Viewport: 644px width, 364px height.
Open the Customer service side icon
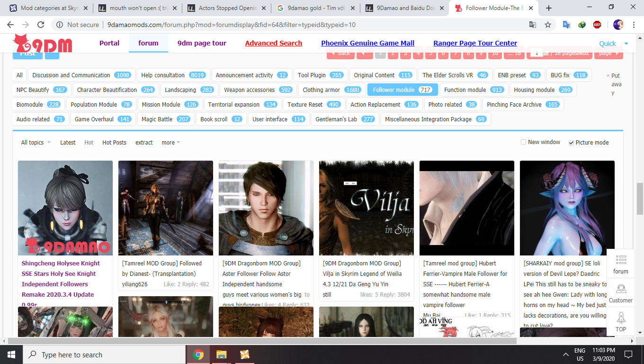coord(621,293)
